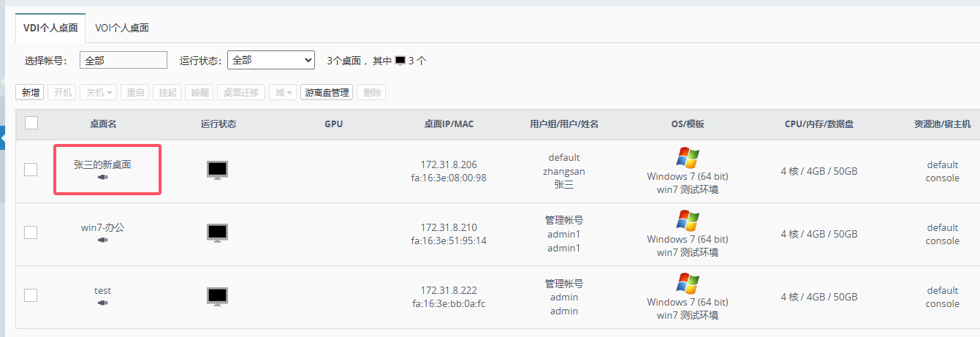Toggle the select-all checkbox in table header
The width and height of the screenshot is (980, 337).
pos(31,123)
